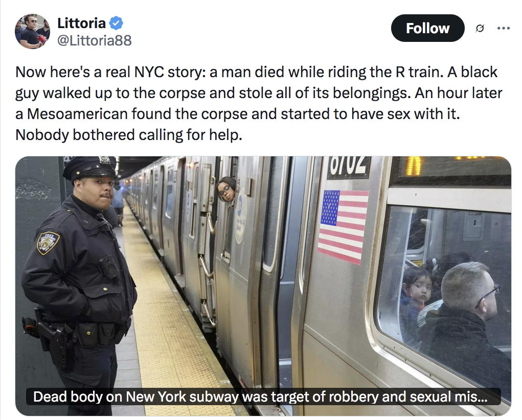Click the American flag decal on the train
The height and width of the screenshot is (420, 522).
coord(343,227)
